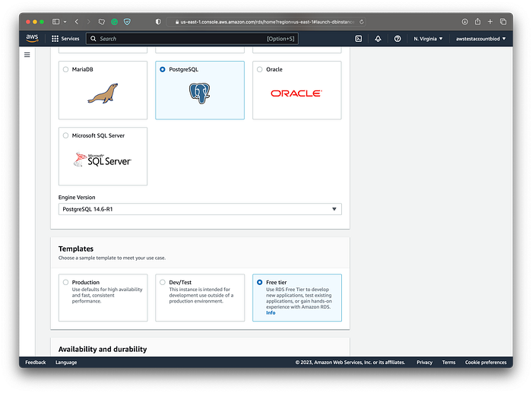
Task: Reload the page in Safari
Action: click(362, 22)
